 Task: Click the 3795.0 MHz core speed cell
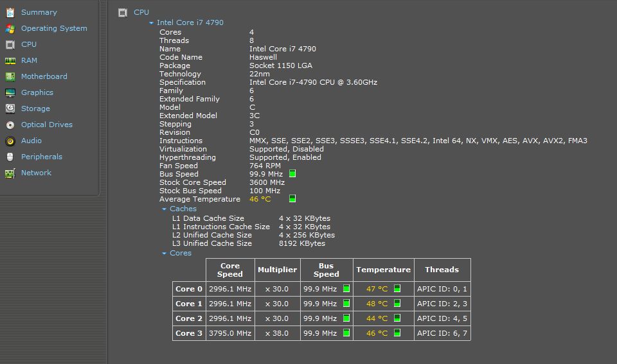tap(230, 333)
